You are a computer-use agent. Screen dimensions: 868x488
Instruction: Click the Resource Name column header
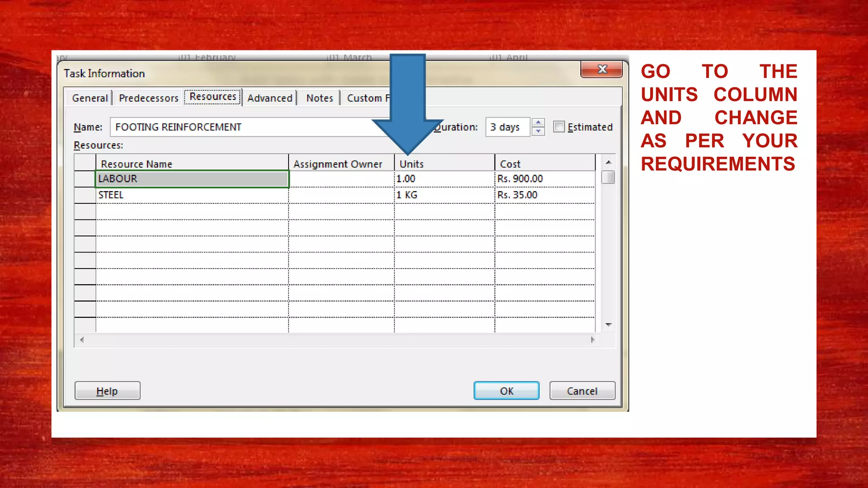point(192,163)
